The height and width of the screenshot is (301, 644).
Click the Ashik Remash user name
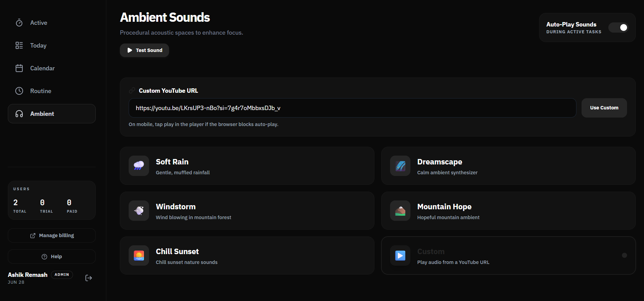(27, 275)
